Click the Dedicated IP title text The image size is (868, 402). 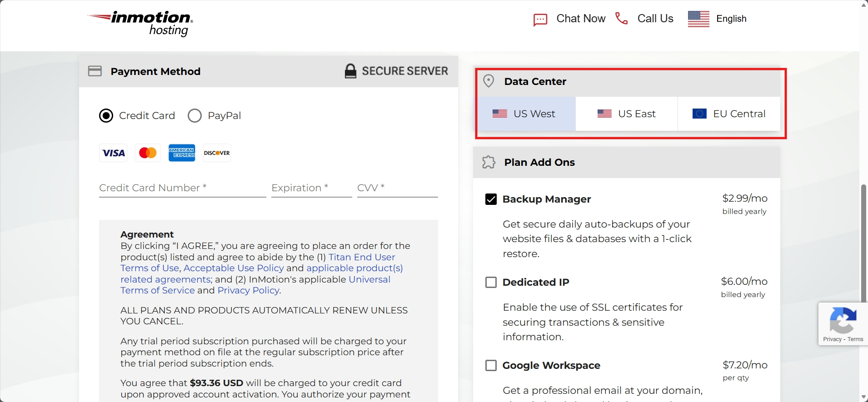536,282
